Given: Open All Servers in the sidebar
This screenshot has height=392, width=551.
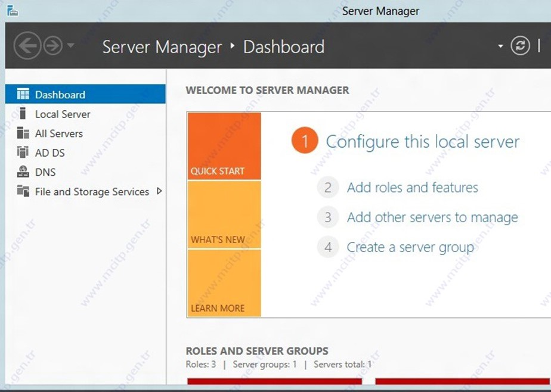Looking at the screenshot, I should click(x=85, y=133).
